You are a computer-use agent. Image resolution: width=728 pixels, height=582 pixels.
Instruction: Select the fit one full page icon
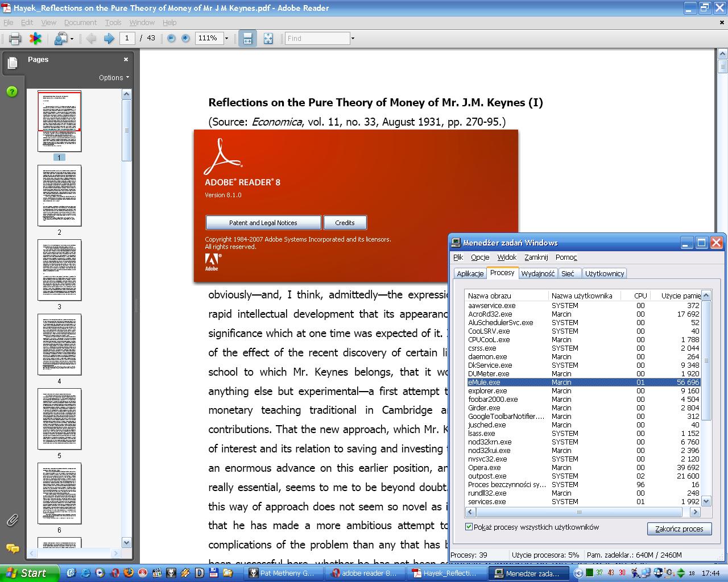coord(268,39)
